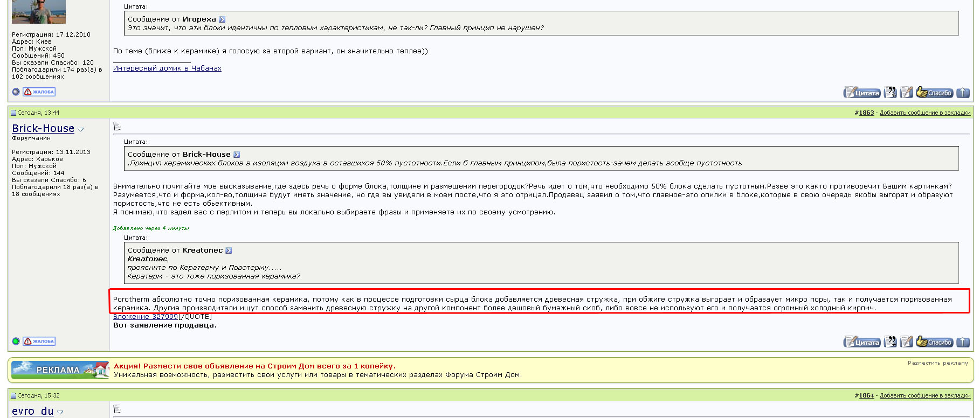
Task: Click the text Вы сказали Спасибо: 6
Action: click(x=49, y=180)
